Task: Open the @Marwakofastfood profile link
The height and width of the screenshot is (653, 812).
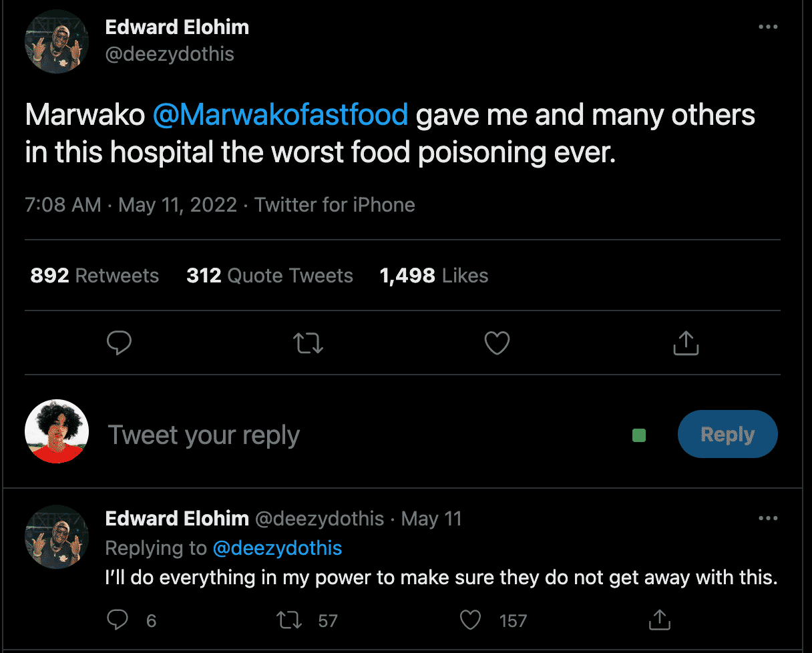Action: coord(280,115)
